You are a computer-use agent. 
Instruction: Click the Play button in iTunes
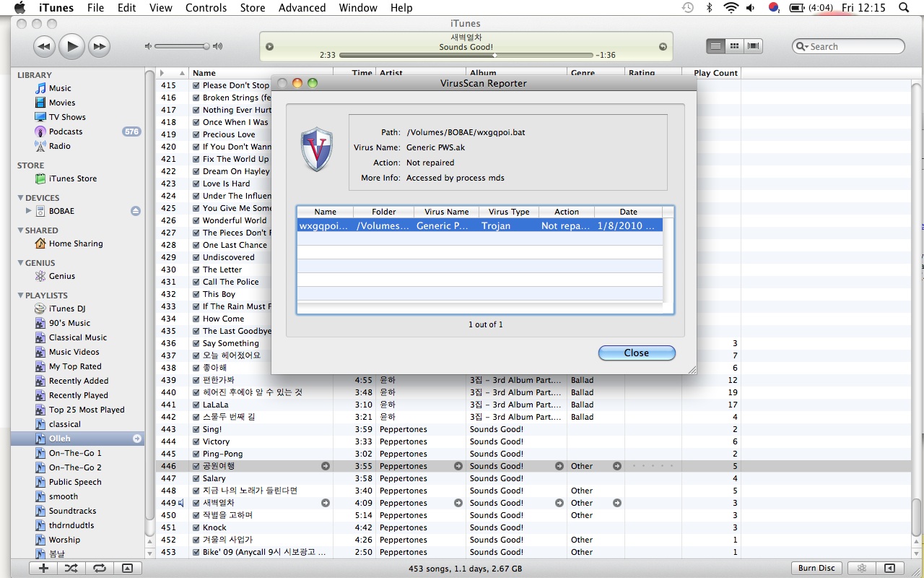click(x=71, y=47)
